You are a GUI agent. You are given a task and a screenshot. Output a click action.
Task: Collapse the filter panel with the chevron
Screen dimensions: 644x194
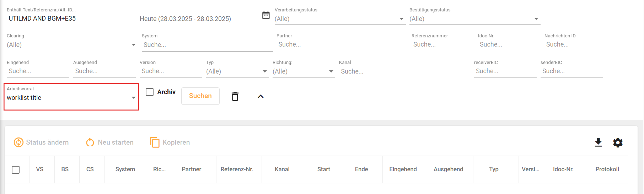pos(261,96)
